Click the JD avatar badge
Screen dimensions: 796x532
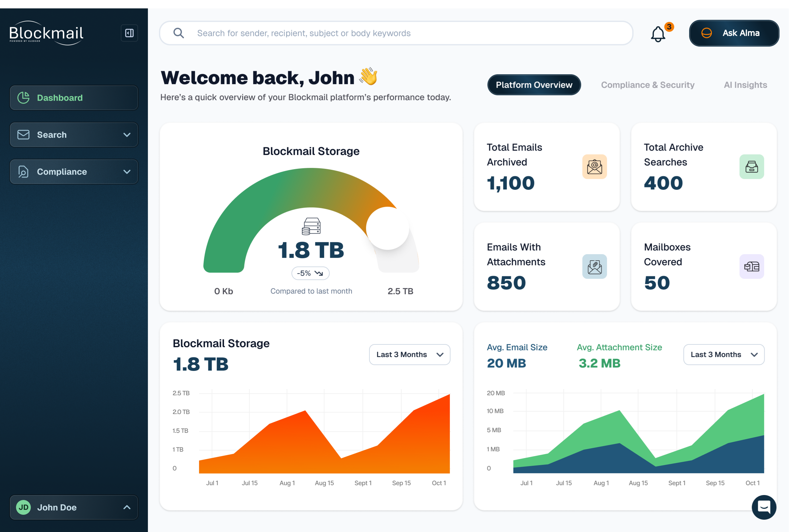[23, 507]
